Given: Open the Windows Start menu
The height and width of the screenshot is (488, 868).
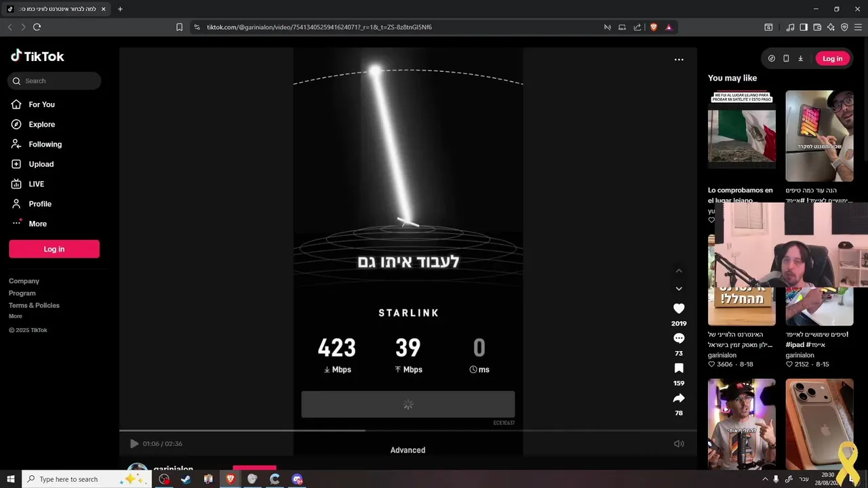Looking at the screenshot, I should [11, 479].
